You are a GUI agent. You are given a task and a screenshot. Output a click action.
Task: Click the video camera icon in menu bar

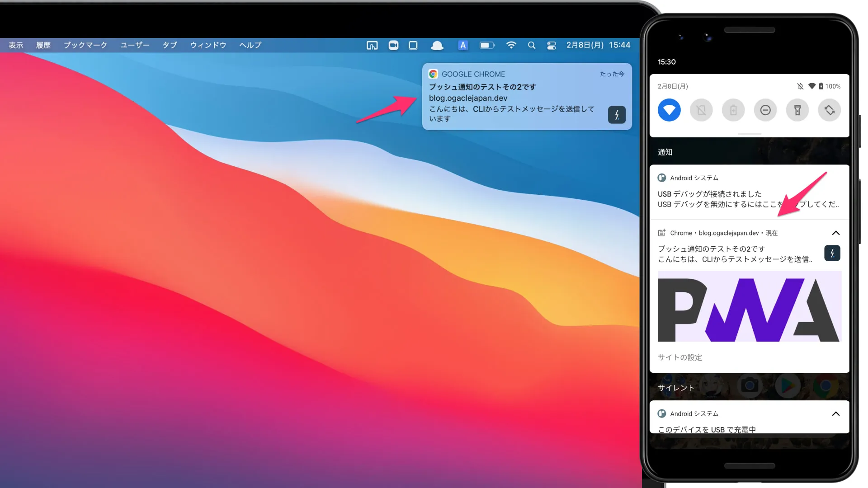[393, 45]
